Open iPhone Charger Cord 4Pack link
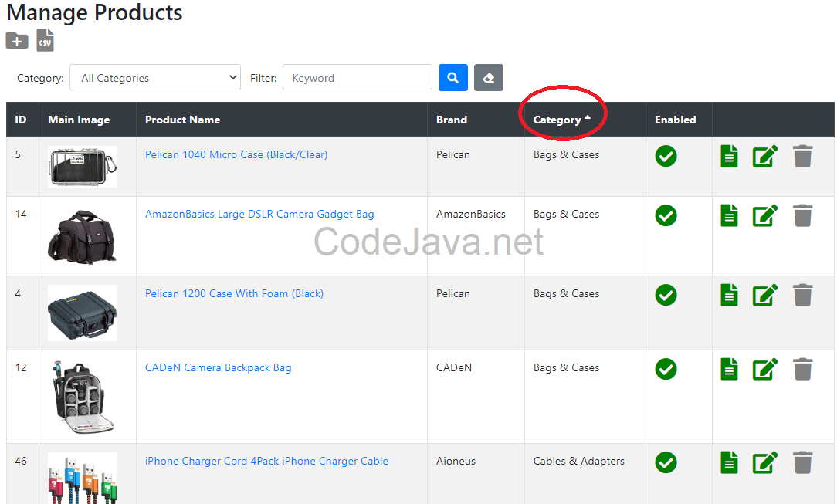The image size is (837, 504). tap(266, 461)
